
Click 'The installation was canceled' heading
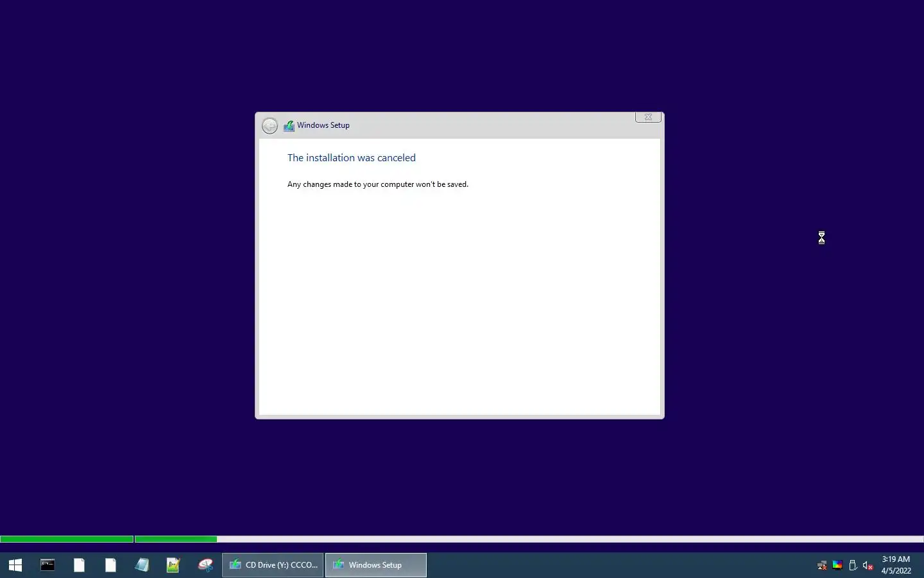tap(352, 158)
